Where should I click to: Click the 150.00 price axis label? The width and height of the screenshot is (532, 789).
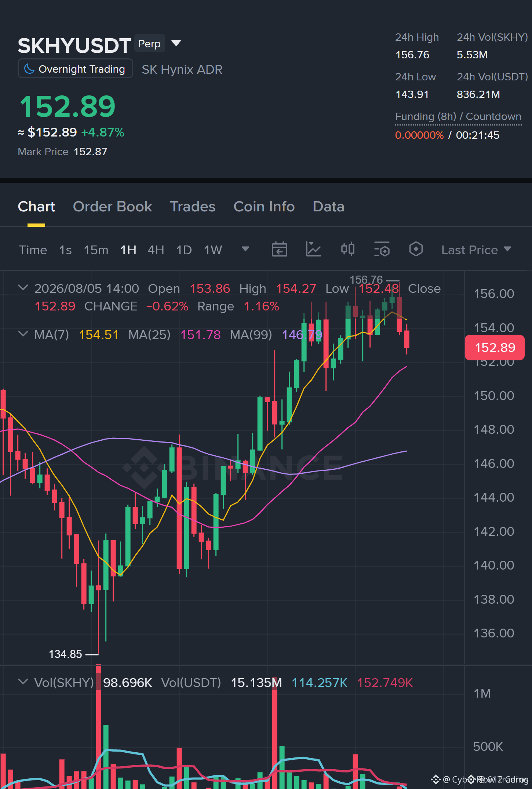pyautogui.click(x=494, y=396)
